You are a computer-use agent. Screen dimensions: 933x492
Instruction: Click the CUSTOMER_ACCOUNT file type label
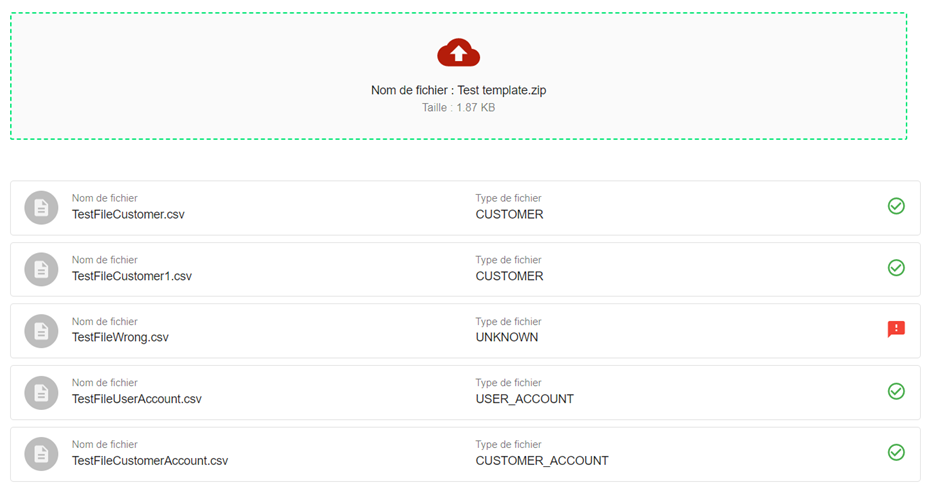coord(541,461)
